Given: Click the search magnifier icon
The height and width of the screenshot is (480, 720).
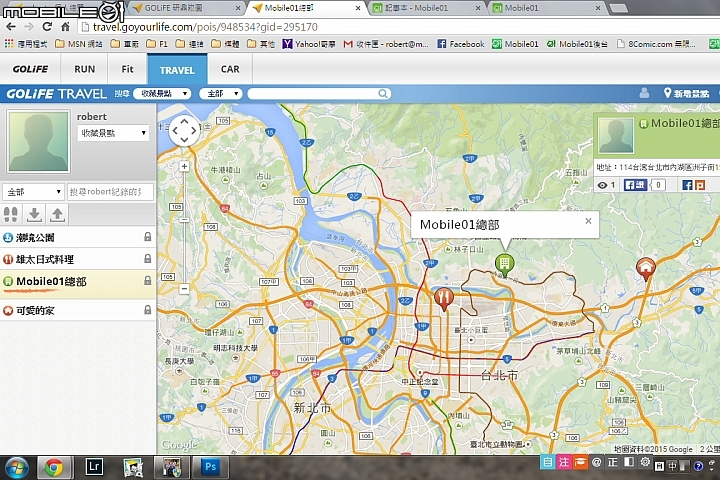Looking at the screenshot, I should tap(382, 94).
